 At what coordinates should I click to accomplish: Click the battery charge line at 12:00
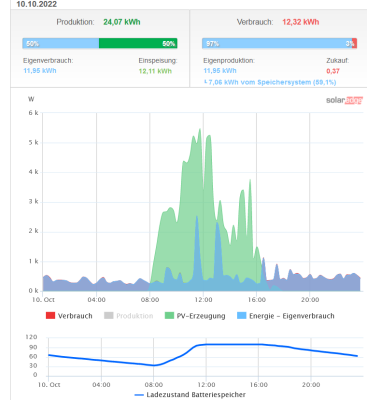tap(206, 344)
